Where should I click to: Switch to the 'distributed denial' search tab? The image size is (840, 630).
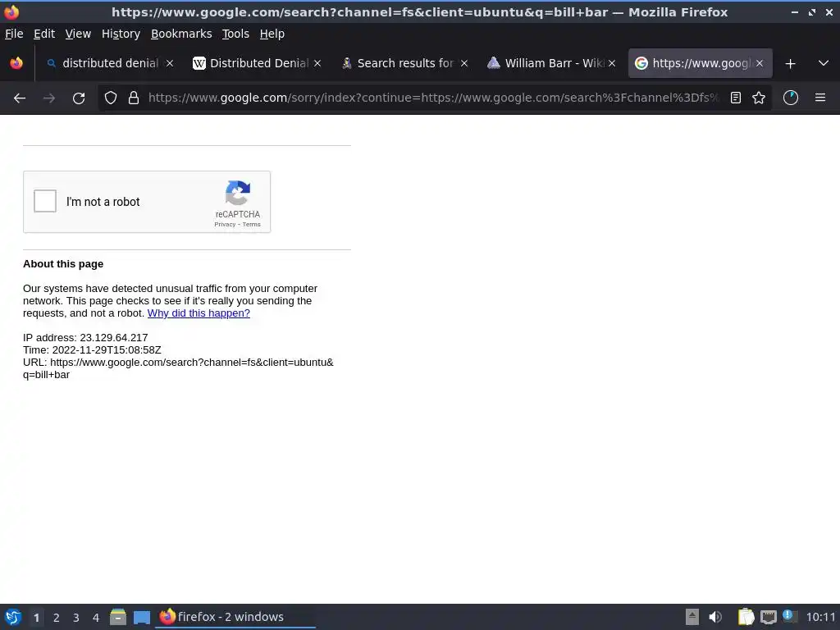pos(110,63)
